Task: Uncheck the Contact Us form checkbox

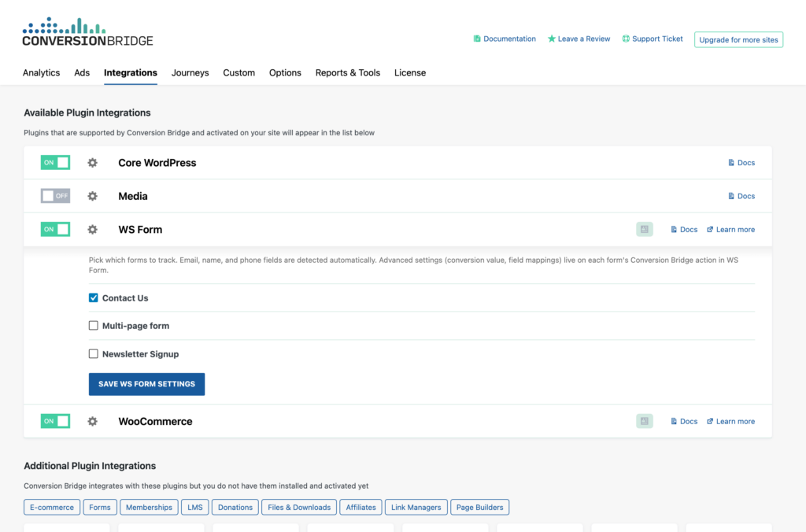Action: [x=93, y=297]
